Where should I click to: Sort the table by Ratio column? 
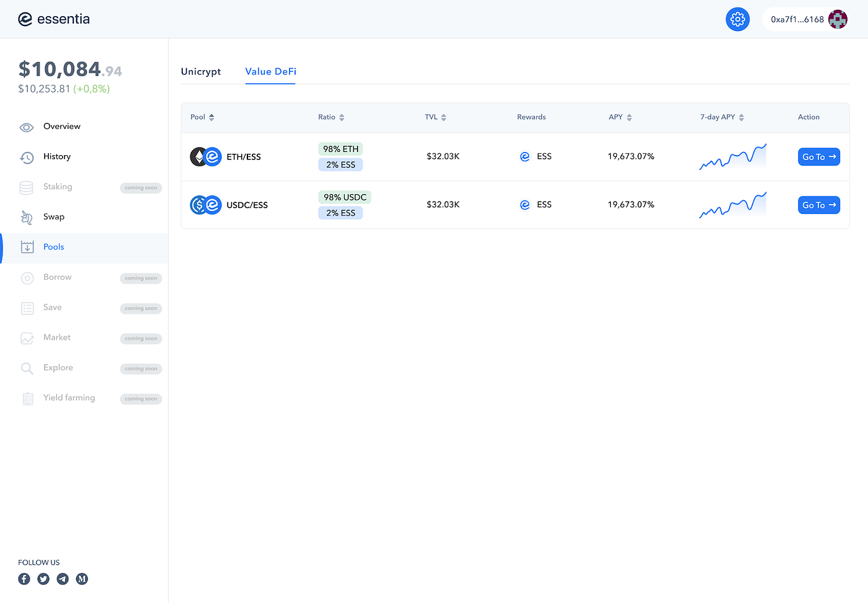pyautogui.click(x=331, y=117)
